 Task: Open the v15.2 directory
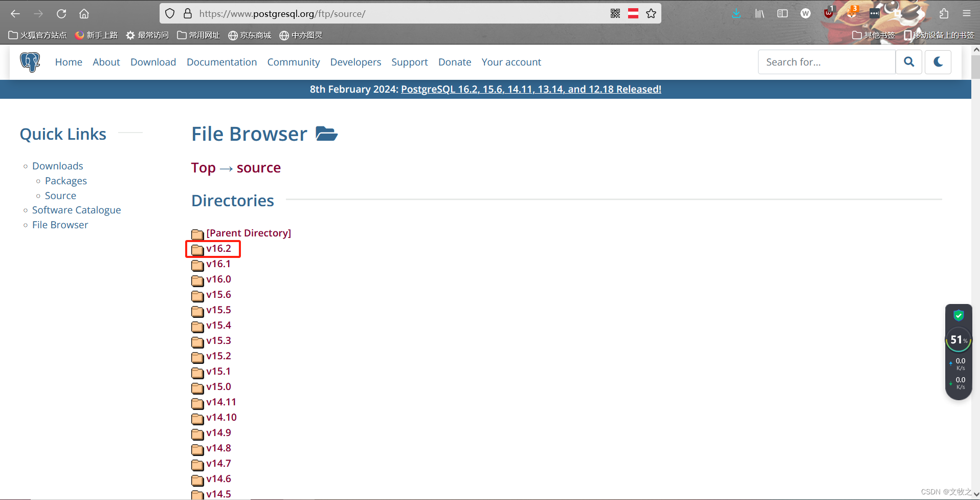[x=218, y=356]
